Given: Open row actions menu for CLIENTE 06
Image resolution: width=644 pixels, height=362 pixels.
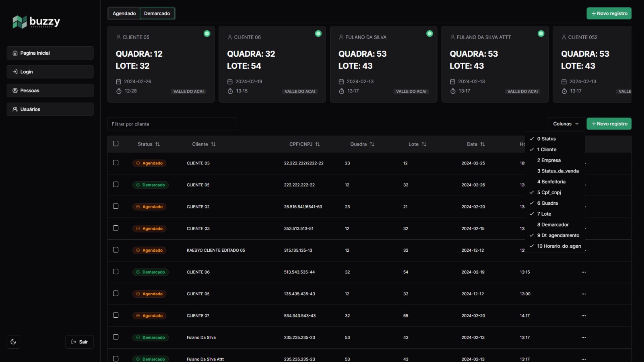Looking at the screenshot, I should [583, 272].
